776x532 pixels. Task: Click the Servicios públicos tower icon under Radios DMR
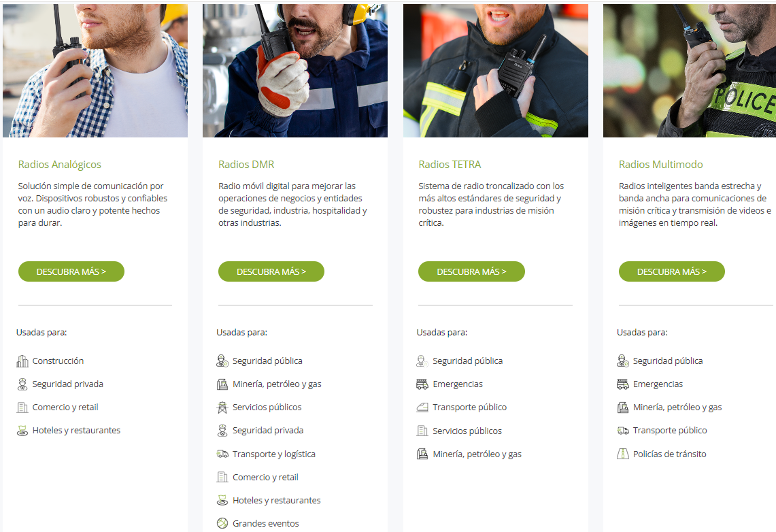[x=222, y=408]
